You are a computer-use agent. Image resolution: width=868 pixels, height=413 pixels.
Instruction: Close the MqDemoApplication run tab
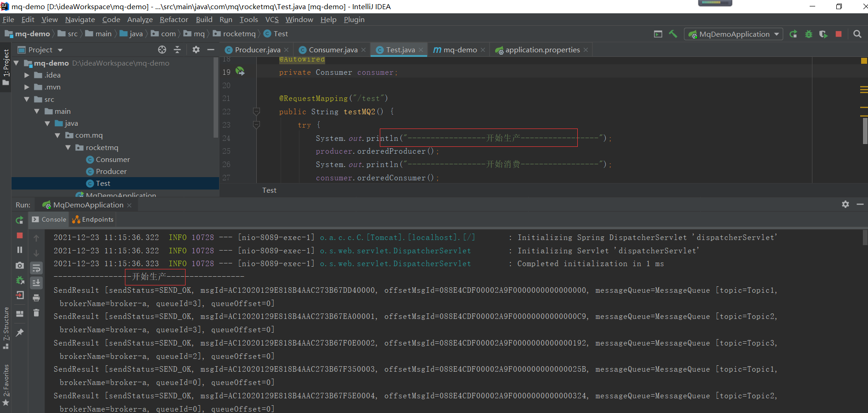[x=129, y=205]
